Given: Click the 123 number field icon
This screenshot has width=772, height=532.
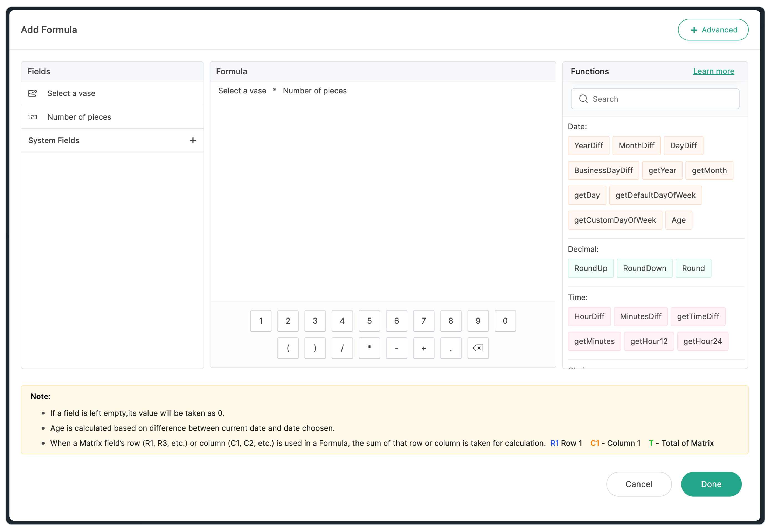Looking at the screenshot, I should coord(33,117).
